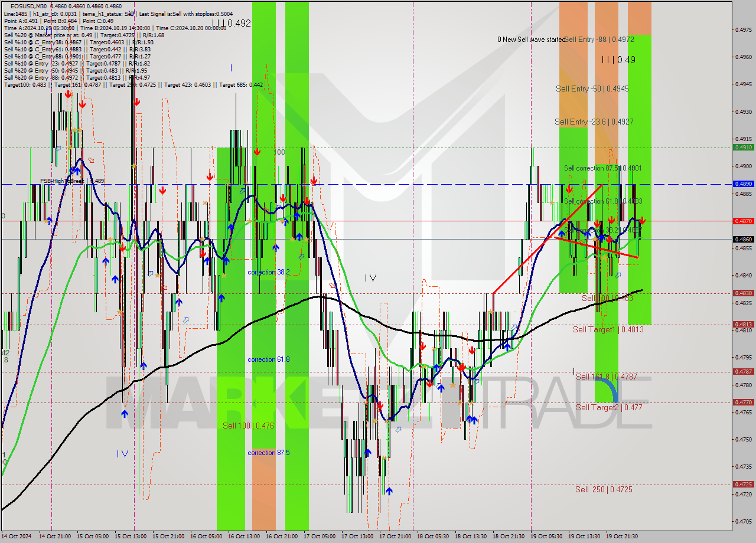Click the 'Sell 250 | 0.4725' label

pos(604,489)
